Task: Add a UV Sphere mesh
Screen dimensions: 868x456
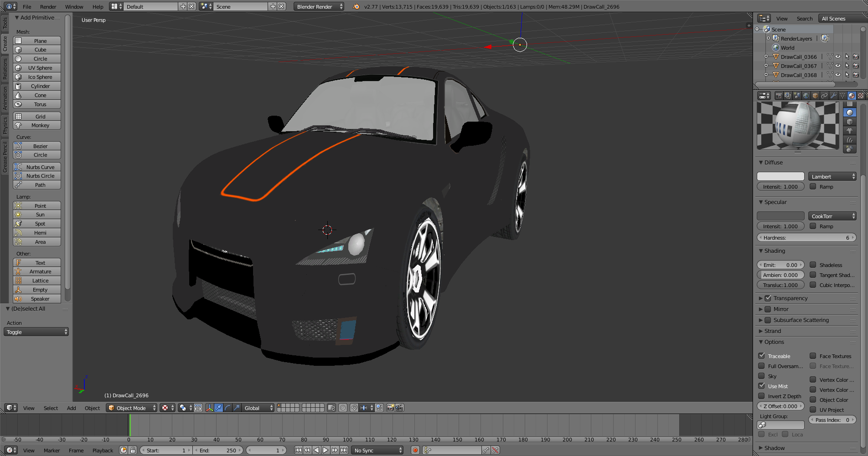Action: point(37,67)
